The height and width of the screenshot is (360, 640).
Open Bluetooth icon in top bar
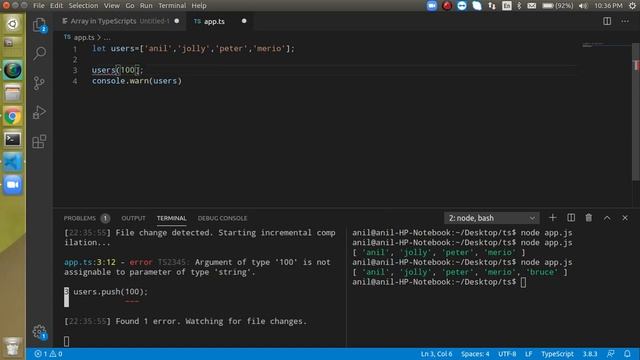coord(519,6)
